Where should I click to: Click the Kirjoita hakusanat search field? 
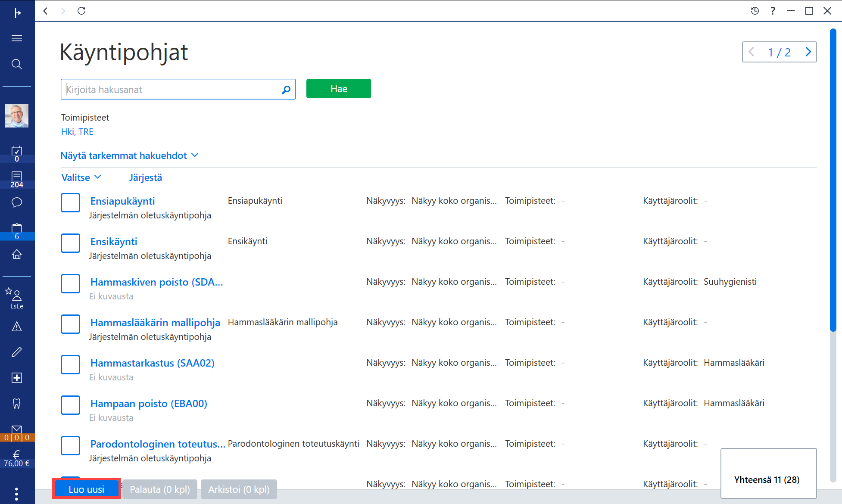[x=178, y=89]
